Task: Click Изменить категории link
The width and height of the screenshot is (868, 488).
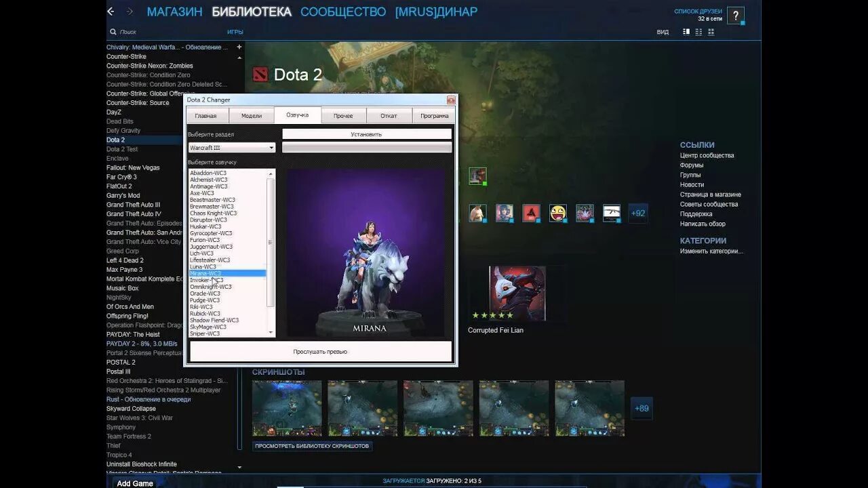Action: pos(711,251)
